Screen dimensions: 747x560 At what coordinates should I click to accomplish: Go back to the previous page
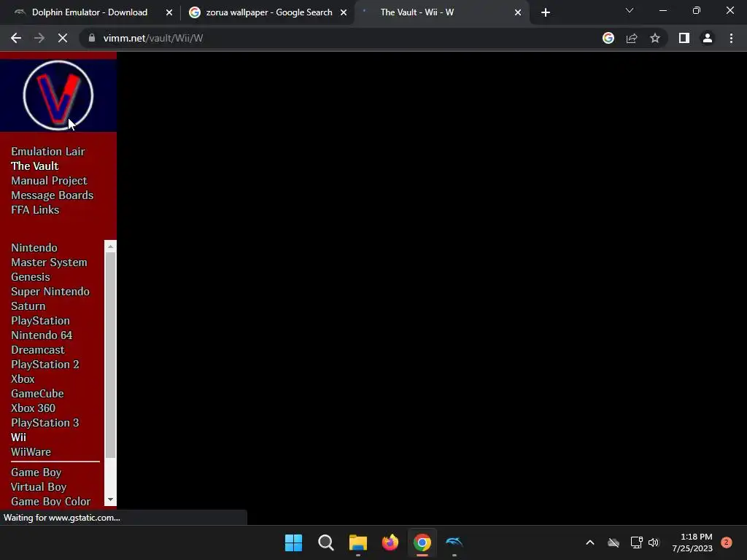coord(16,38)
